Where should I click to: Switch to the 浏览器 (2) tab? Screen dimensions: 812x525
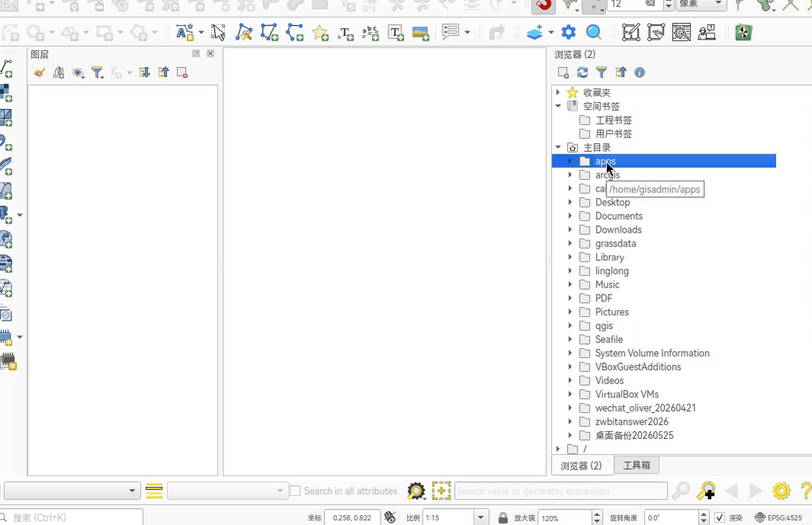pos(581,465)
